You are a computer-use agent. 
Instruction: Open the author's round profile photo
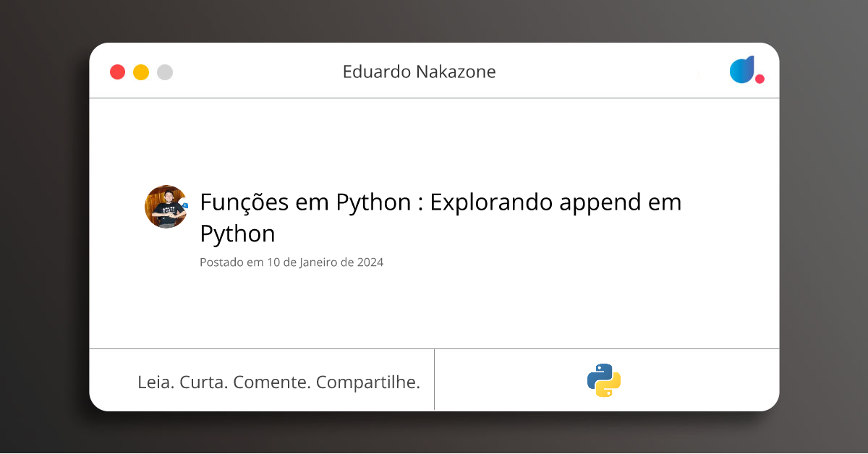coord(165,207)
